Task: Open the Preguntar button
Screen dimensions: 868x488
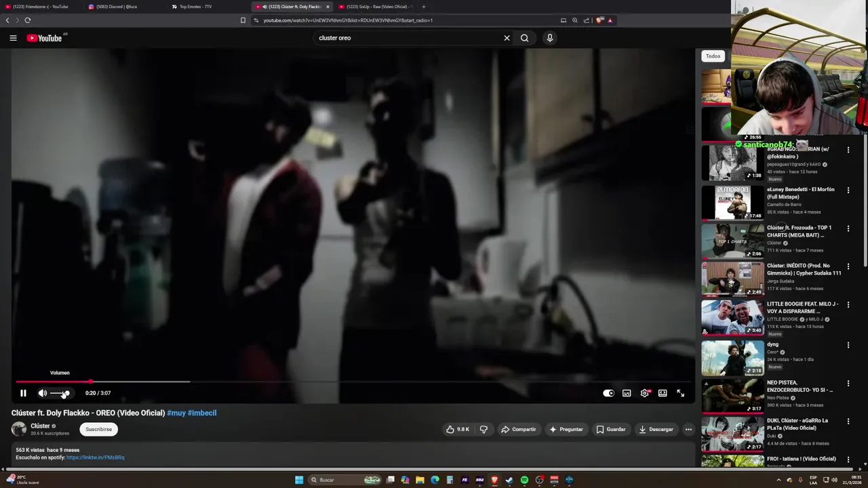Action: pyautogui.click(x=566, y=429)
